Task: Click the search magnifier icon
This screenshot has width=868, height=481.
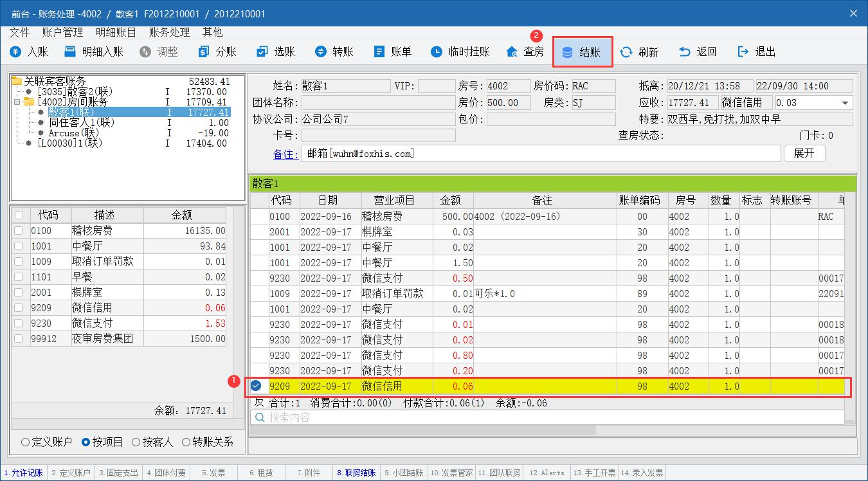Action: tap(260, 417)
